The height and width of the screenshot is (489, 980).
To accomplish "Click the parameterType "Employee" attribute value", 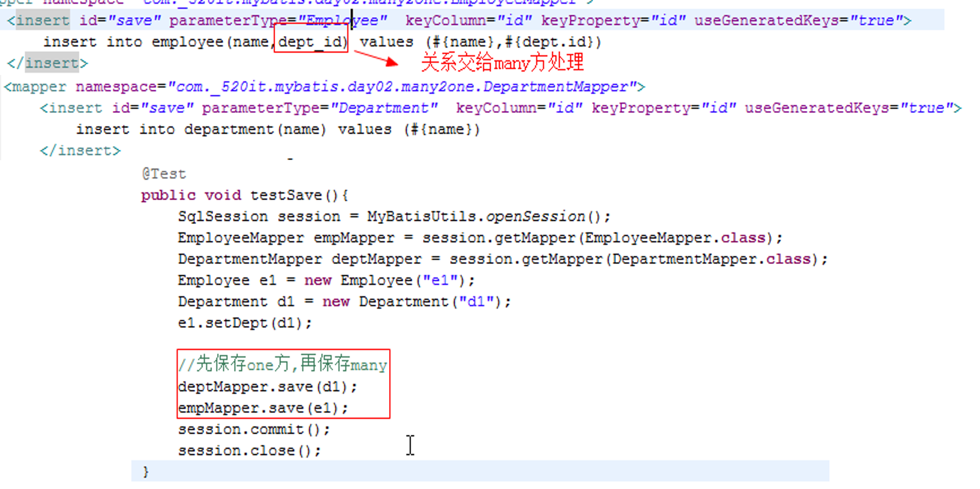I will [342, 21].
